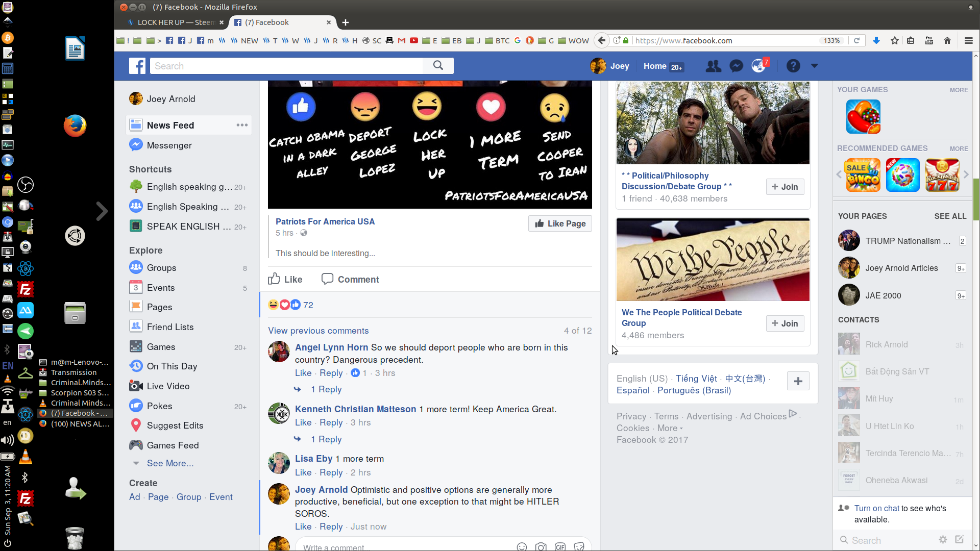Go to Firefox home page icon
Image resolution: width=980 pixels, height=551 pixels.
click(x=947, y=40)
